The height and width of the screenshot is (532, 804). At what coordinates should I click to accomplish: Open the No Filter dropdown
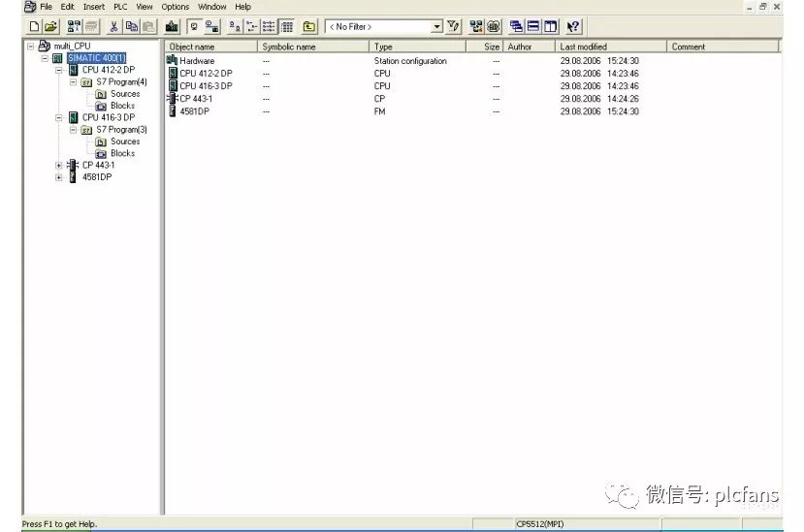coord(436,27)
